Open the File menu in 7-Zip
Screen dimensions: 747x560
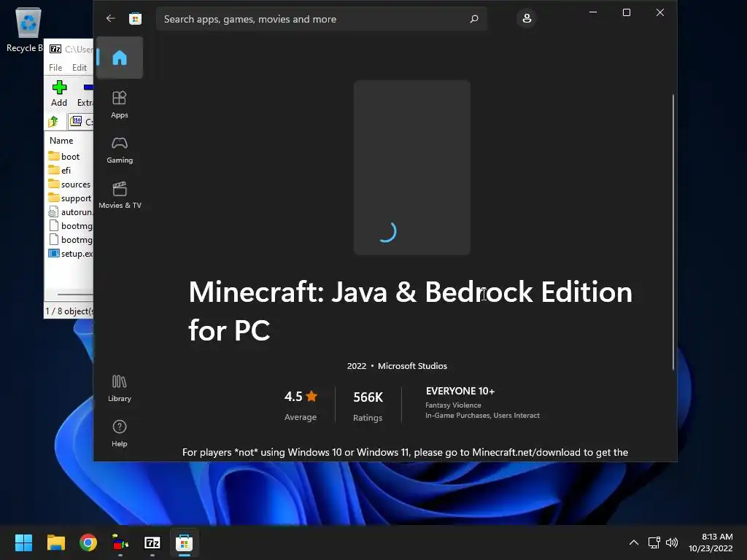(x=55, y=68)
